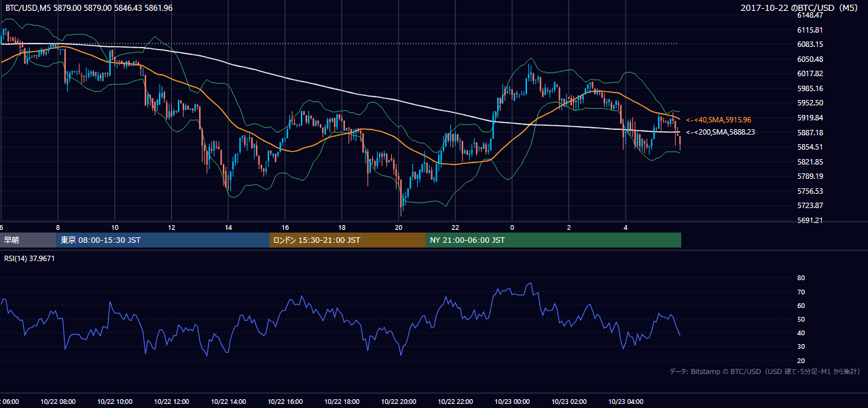Screen dimensions: 868x408
Task: Click the bottom time label 10/22 20:00
Action: 399,402
